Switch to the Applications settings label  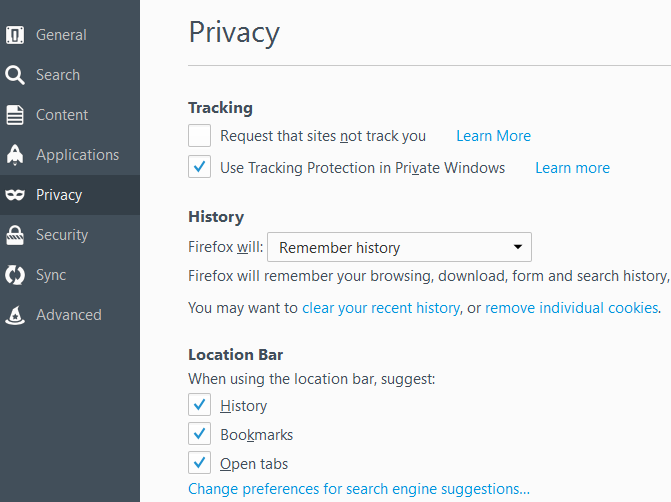(x=77, y=155)
